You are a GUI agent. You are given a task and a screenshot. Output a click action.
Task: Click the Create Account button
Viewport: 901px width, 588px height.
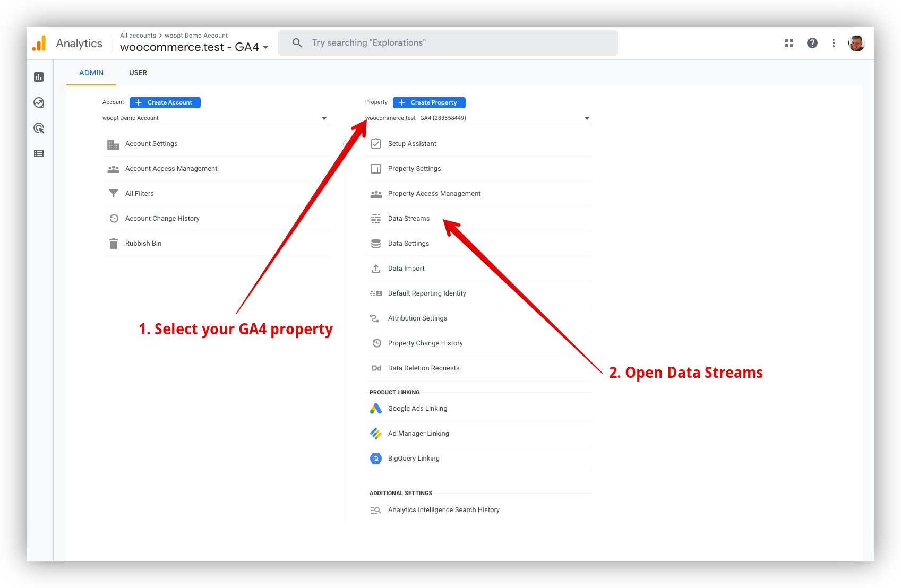pyautogui.click(x=165, y=102)
